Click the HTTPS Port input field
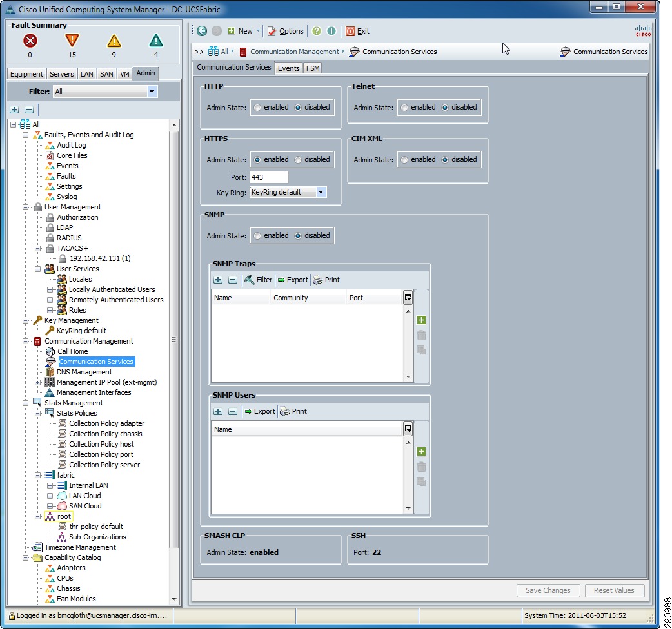The height and width of the screenshot is (629, 672). pos(269,177)
